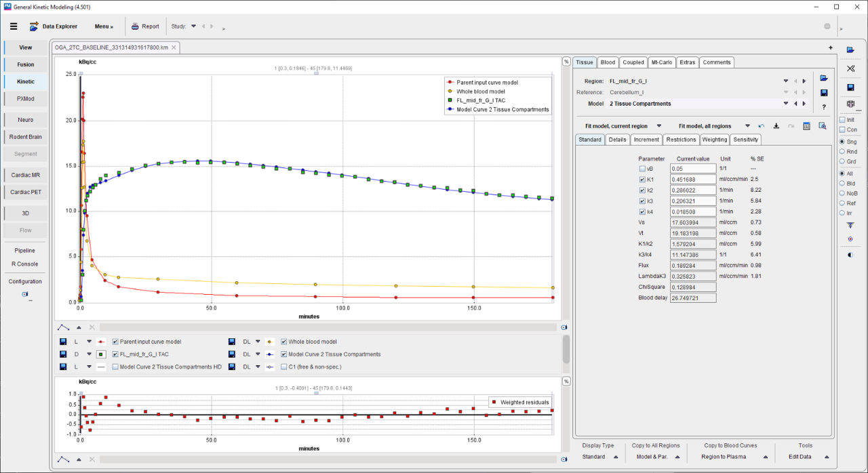Click the download fit parameters icon

pyautogui.click(x=776, y=126)
